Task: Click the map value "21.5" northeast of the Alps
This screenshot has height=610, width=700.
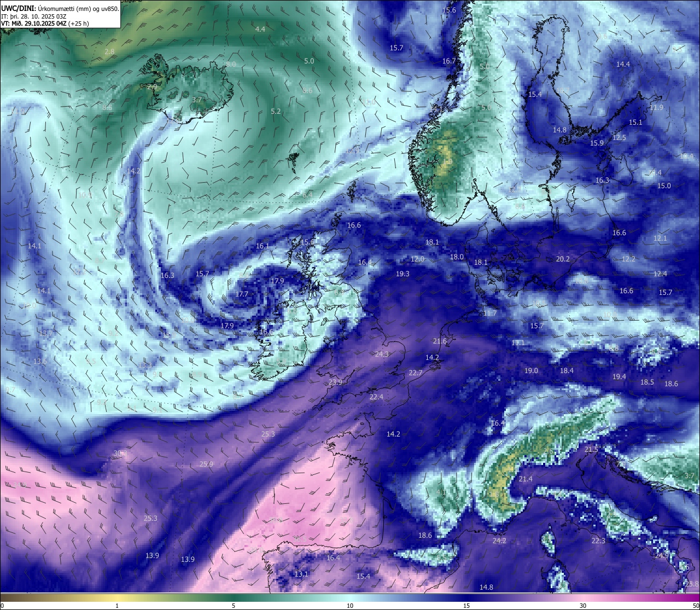Action: (x=591, y=449)
